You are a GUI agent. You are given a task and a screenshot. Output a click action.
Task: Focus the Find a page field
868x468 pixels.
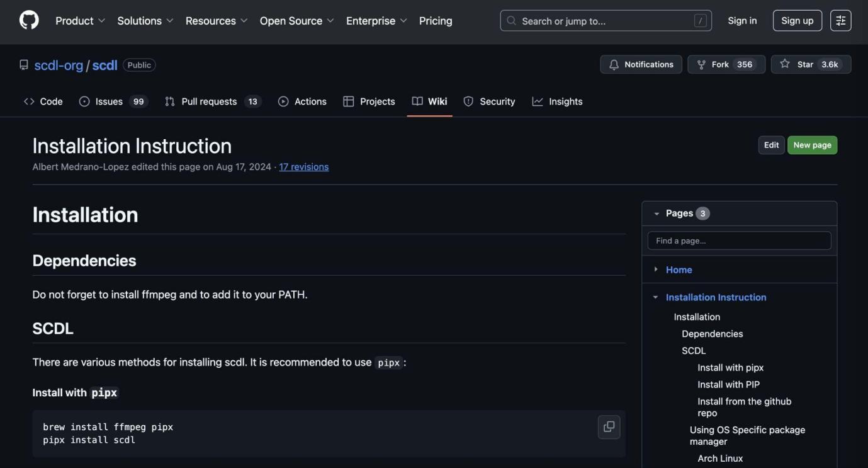point(739,241)
